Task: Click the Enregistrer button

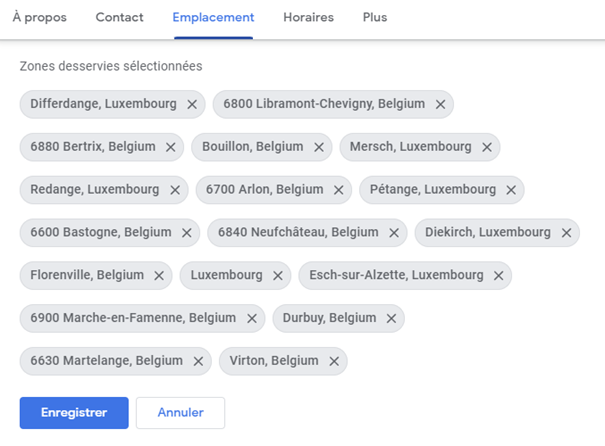Action: [x=74, y=413]
